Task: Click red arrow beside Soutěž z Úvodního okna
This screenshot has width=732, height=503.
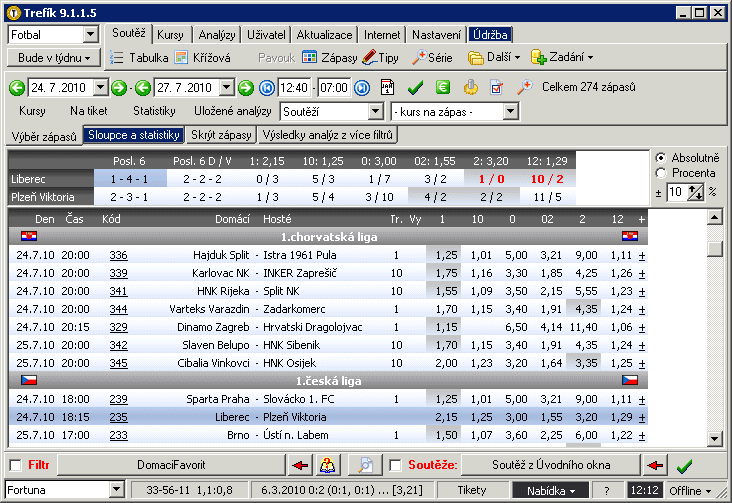Action: (655, 465)
